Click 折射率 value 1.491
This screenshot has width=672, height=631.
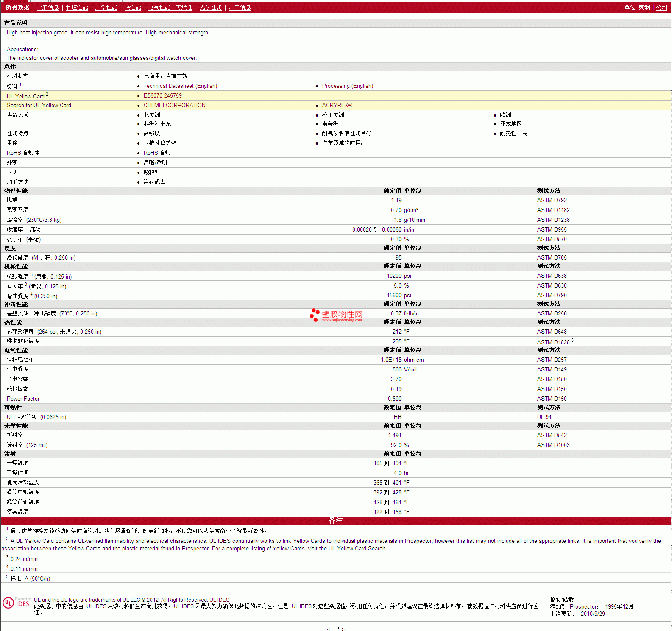[x=395, y=435]
